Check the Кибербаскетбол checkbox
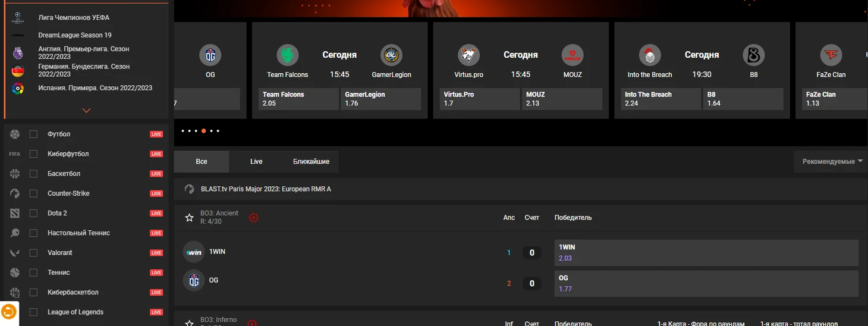 pyautogui.click(x=34, y=292)
